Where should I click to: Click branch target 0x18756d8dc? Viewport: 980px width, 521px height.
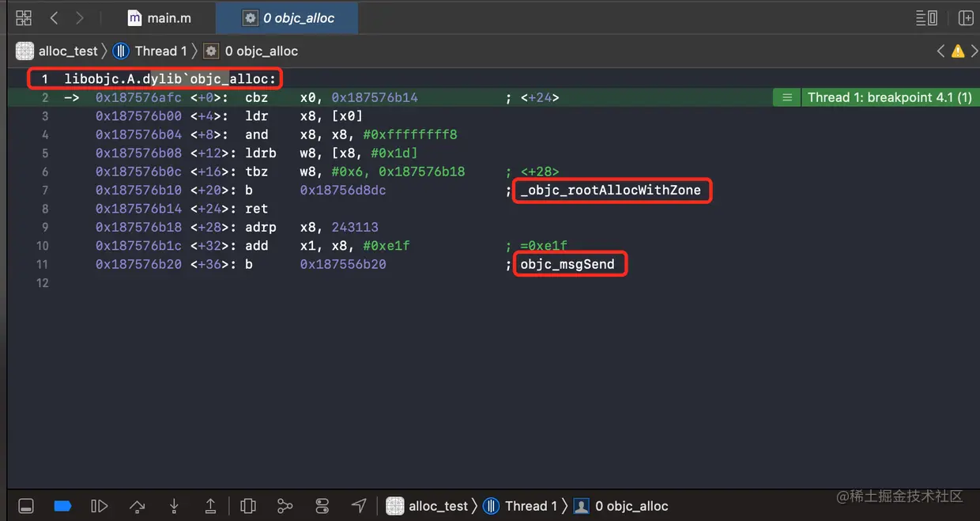[x=343, y=191]
